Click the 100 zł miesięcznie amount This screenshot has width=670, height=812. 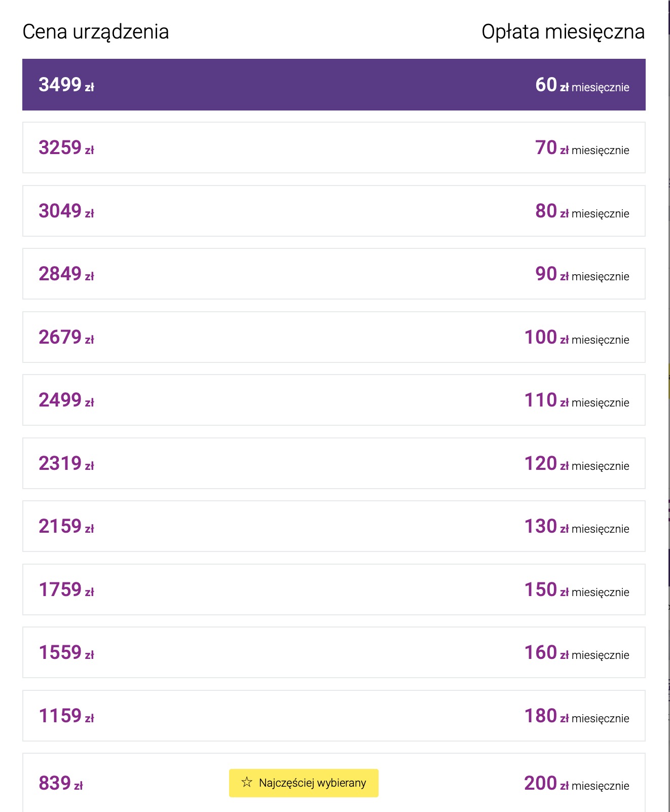(577, 338)
